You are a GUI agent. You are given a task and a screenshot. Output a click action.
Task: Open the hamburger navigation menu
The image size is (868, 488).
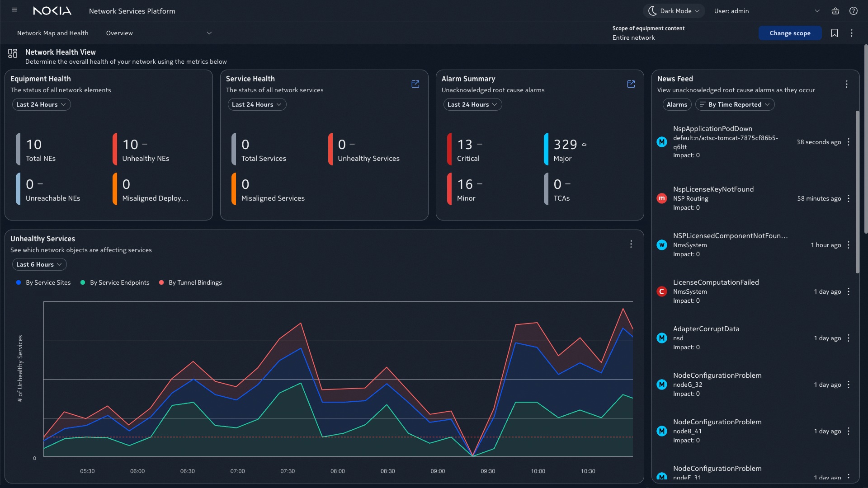pyautogui.click(x=14, y=10)
